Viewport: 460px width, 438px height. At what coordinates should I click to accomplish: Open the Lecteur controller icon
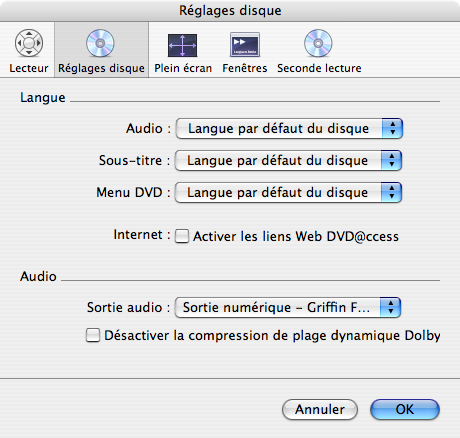tap(29, 43)
